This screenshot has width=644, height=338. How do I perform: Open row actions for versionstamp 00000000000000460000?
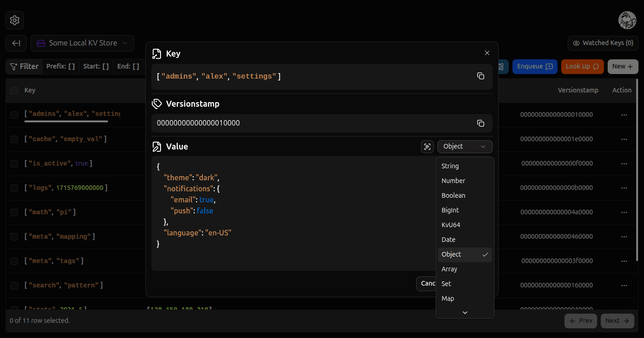624,236
